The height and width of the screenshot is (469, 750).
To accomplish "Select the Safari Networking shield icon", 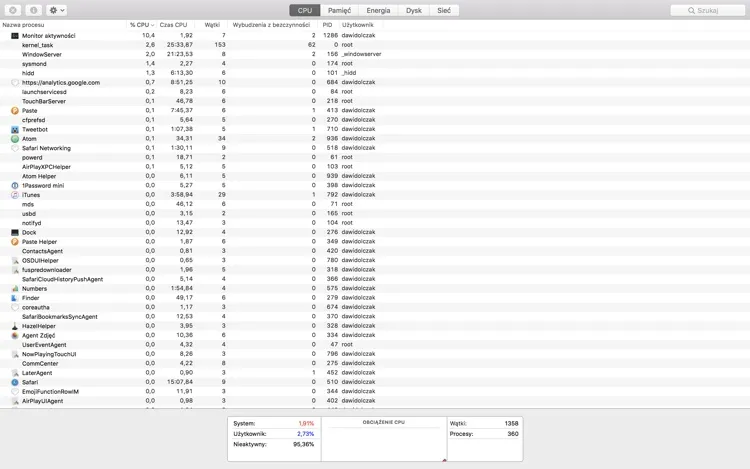I will pyautogui.click(x=15, y=148).
